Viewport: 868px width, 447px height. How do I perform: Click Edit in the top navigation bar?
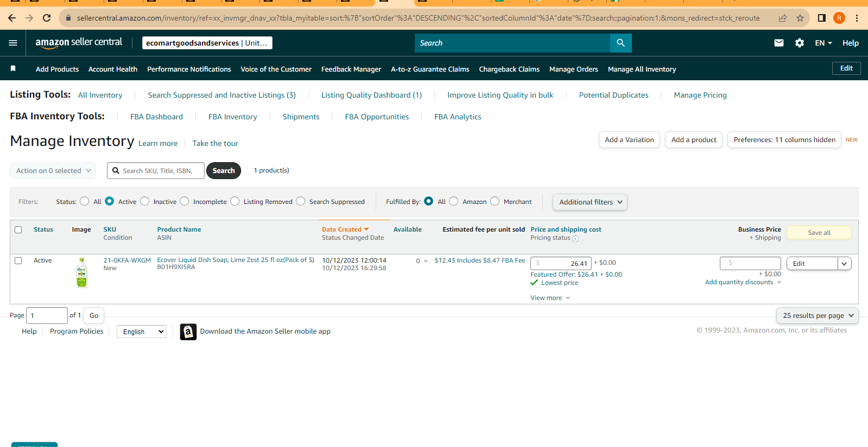tap(846, 68)
